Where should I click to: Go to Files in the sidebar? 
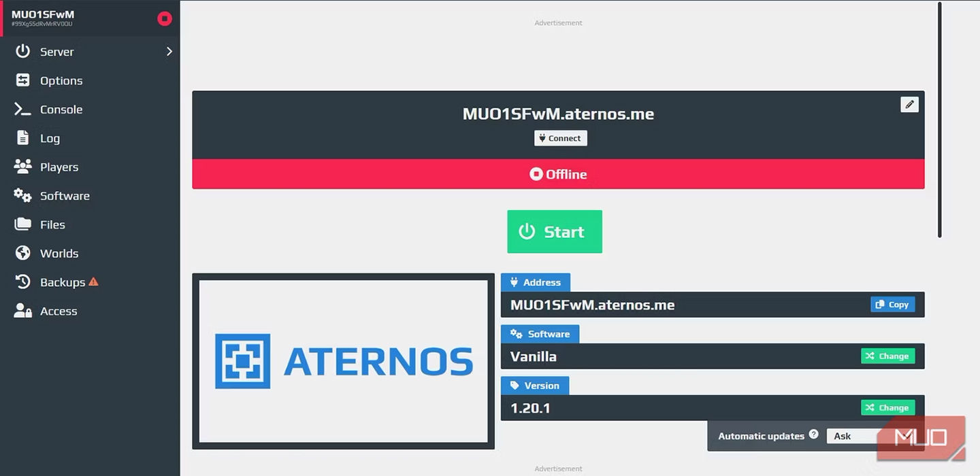click(52, 224)
